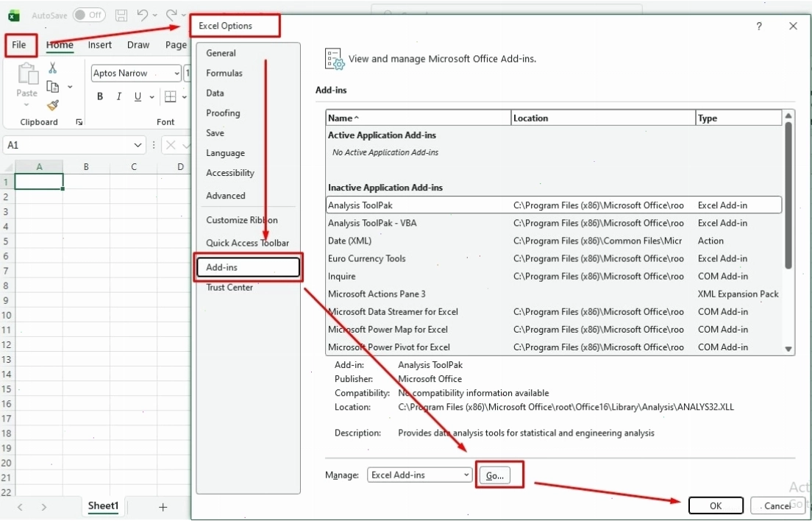Open the File tab

(x=19, y=45)
